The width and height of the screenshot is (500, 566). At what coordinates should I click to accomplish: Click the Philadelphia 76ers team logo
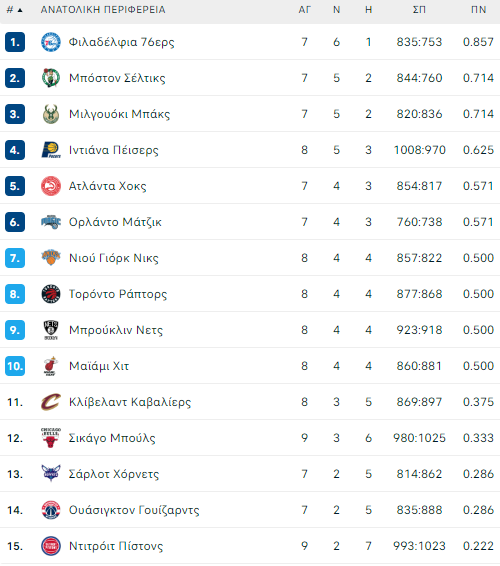coord(51,42)
